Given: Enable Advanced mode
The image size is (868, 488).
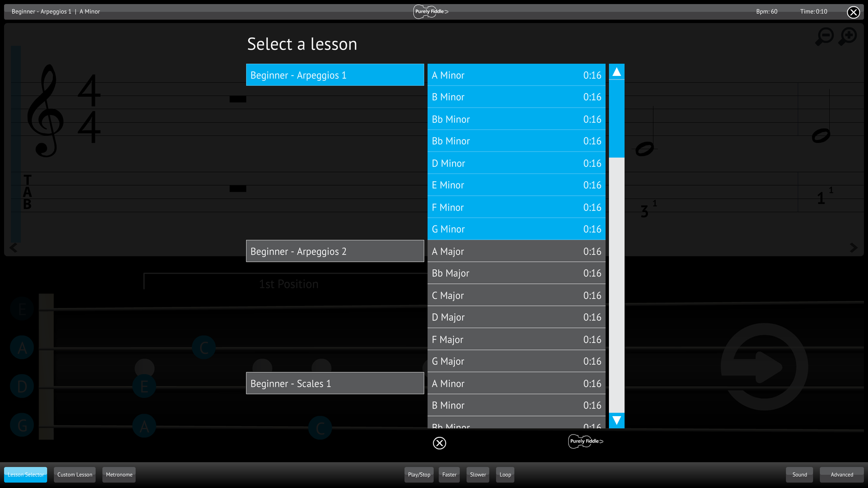Looking at the screenshot, I should click(x=842, y=474).
